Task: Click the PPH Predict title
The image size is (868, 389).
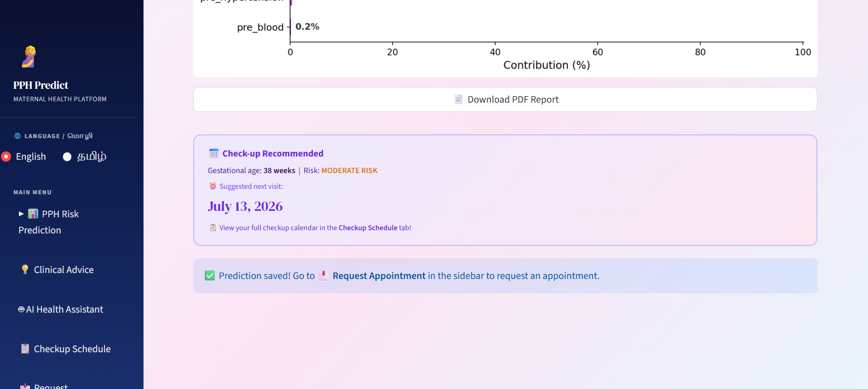Action: coord(40,85)
